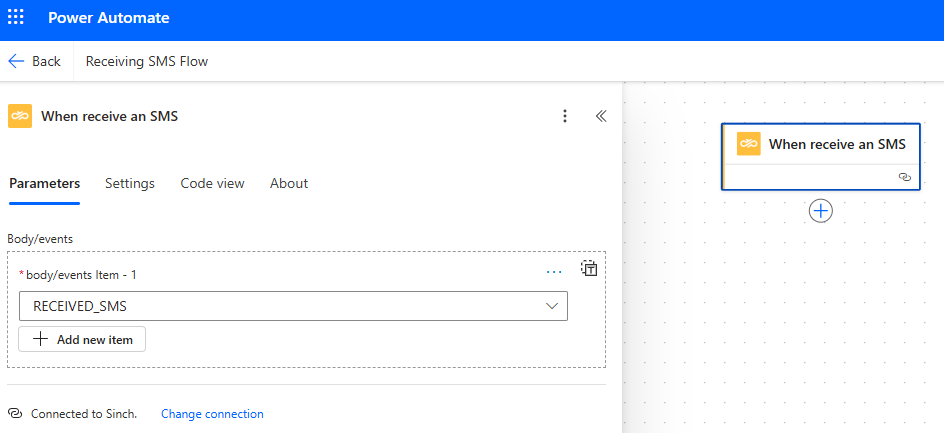Click the Add new item button
944x433 pixels.
[x=82, y=339]
